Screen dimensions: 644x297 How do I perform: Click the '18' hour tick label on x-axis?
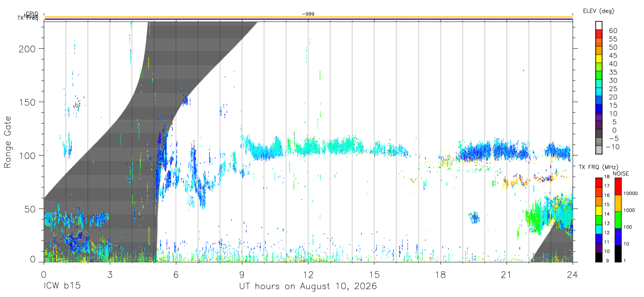pos(440,274)
